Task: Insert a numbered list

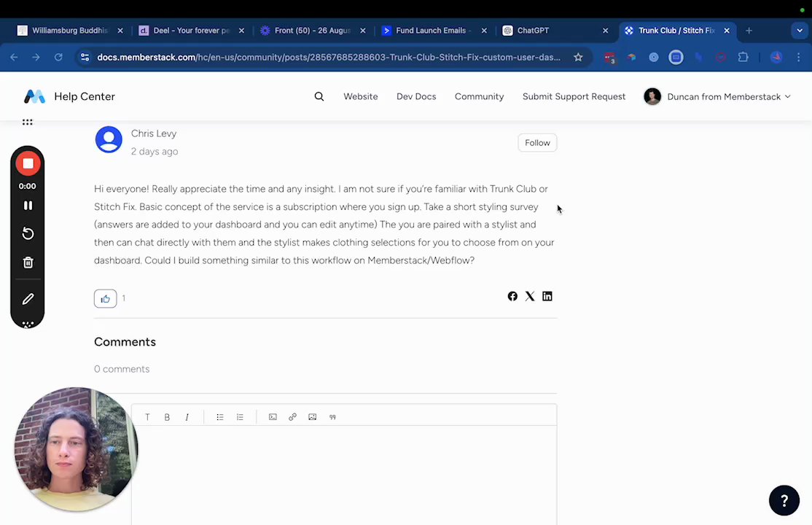Action: (x=240, y=416)
